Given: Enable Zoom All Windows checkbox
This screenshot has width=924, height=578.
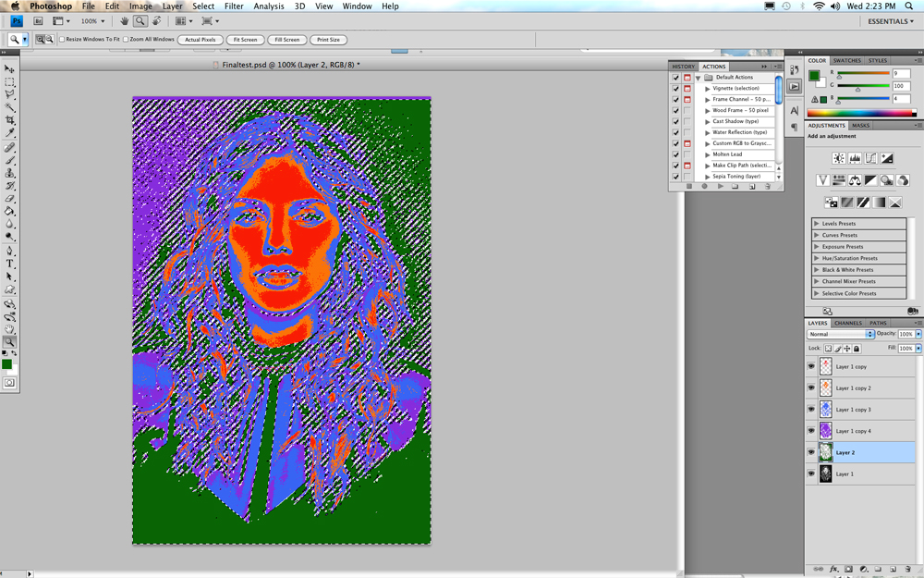Looking at the screenshot, I should point(126,40).
